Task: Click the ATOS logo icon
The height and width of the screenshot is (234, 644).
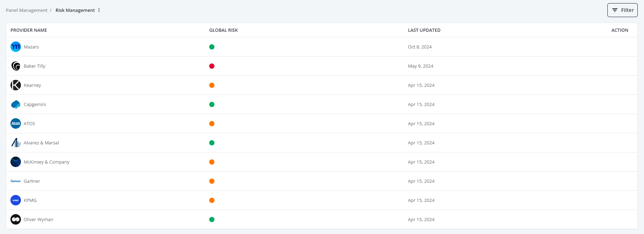Action: 16,123
